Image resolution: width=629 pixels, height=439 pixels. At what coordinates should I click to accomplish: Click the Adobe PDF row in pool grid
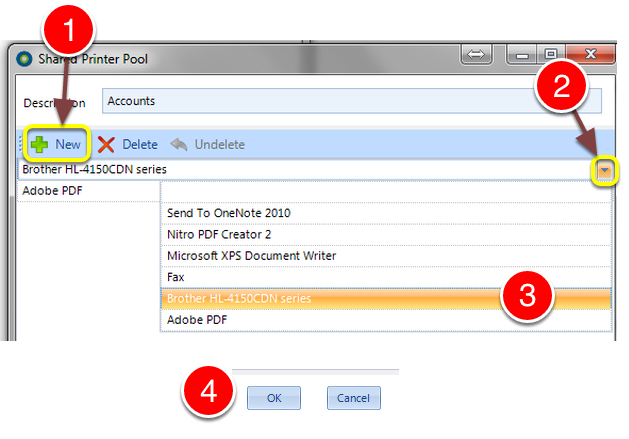[x=89, y=191]
